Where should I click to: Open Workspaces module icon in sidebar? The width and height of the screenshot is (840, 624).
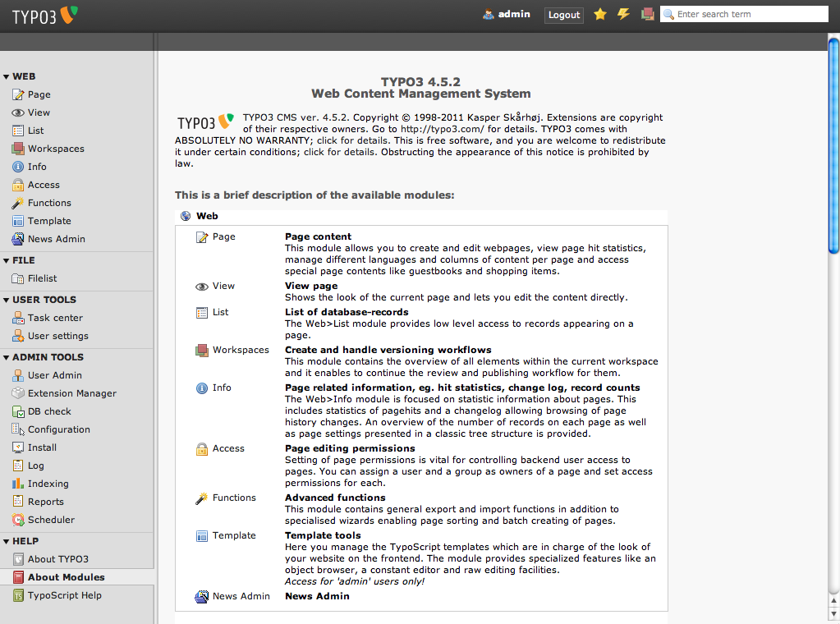tap(18, 149)
